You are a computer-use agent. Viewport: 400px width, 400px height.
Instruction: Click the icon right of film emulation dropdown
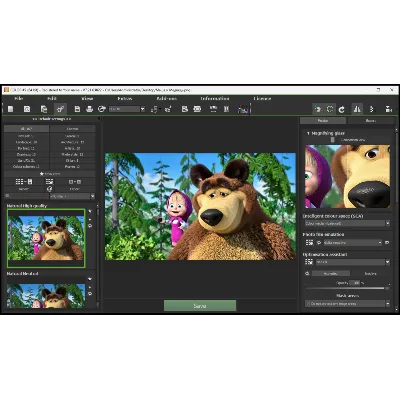click(x=387, y=243)
